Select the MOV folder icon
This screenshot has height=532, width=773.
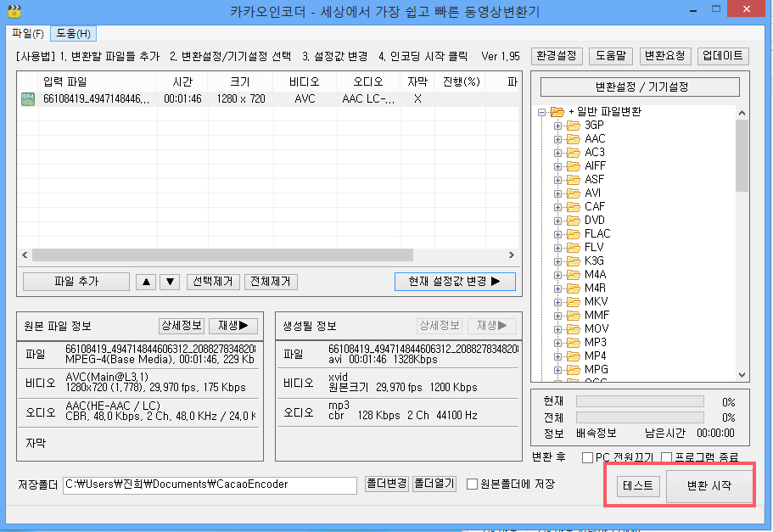click(x=573, y=329)
